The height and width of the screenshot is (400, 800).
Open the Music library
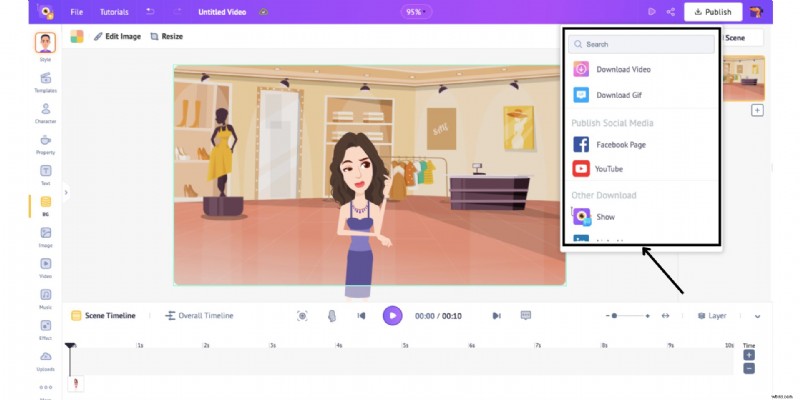point(45,299)
